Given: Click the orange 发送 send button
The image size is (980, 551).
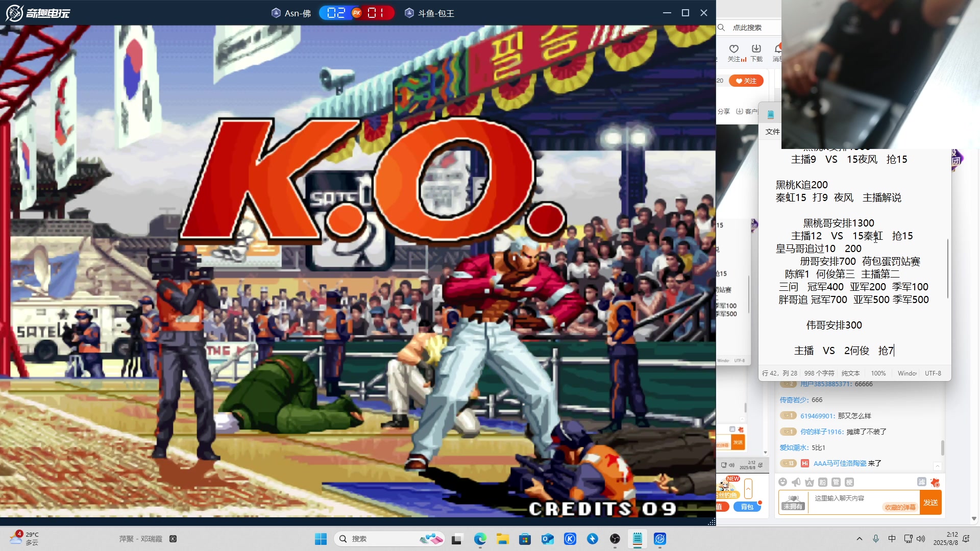Looking at the screenshot, I should click(930, 503).
